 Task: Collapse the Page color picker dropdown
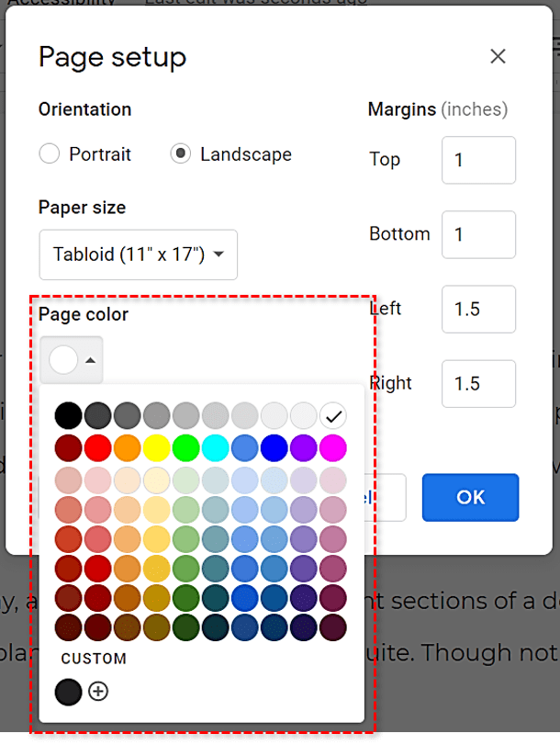[x=72, y=360]
